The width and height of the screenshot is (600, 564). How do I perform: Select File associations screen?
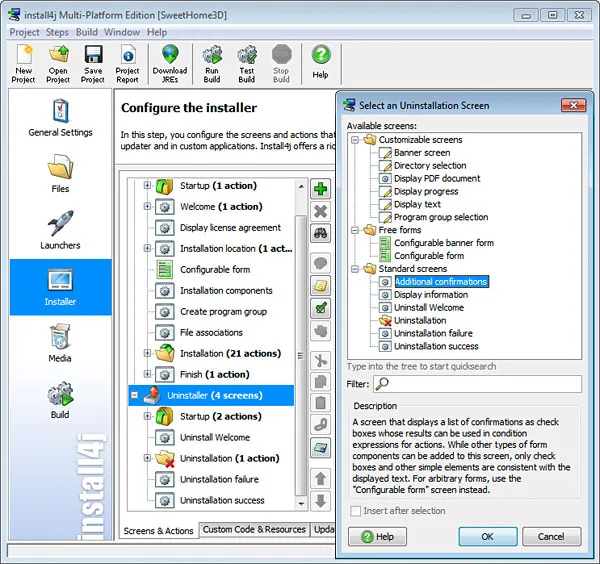211,333
